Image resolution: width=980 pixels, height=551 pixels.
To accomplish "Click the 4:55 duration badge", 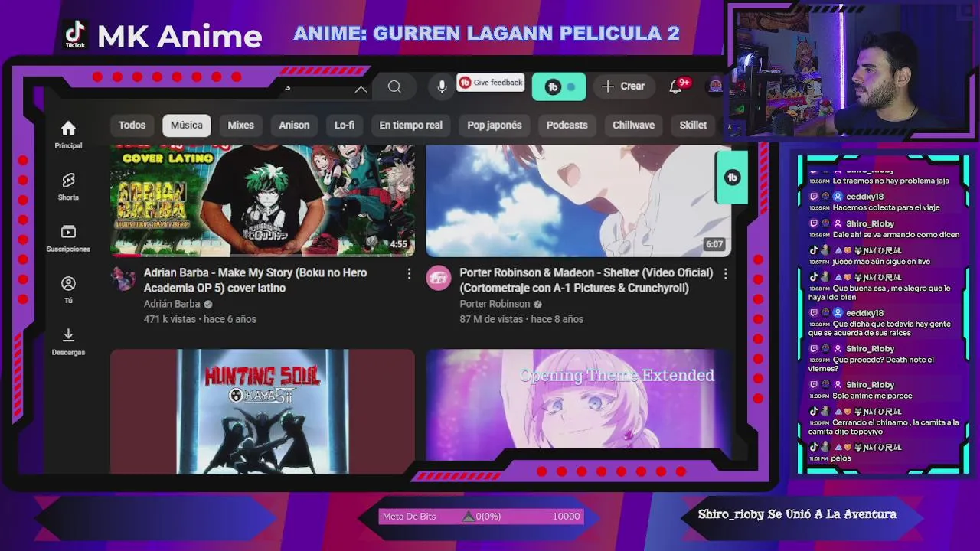I will tap(399, 245).
